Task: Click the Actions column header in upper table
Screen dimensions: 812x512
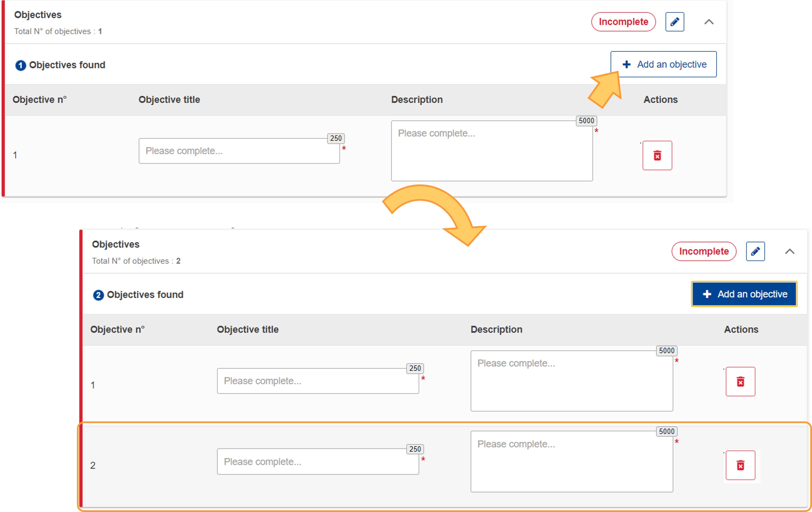Action: tap(660, 100)
